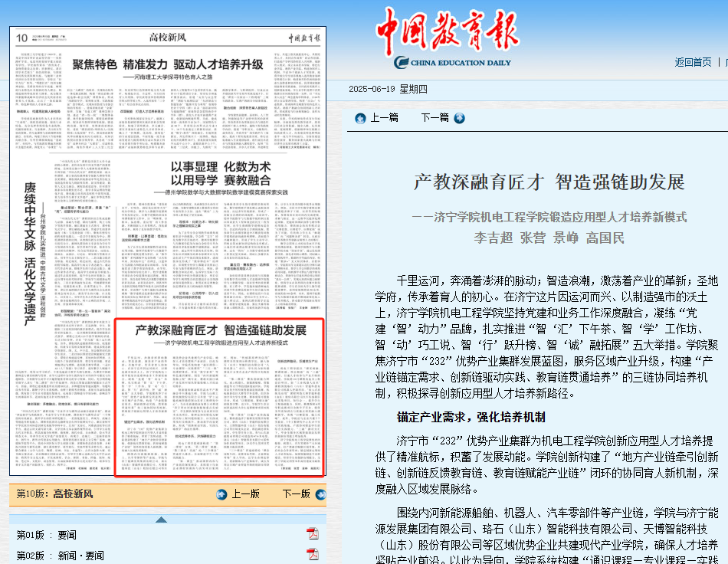The height and width of the screenshot is (564, 728).
Task: Collapse the page list with triangle arrow
Action: 161,520
